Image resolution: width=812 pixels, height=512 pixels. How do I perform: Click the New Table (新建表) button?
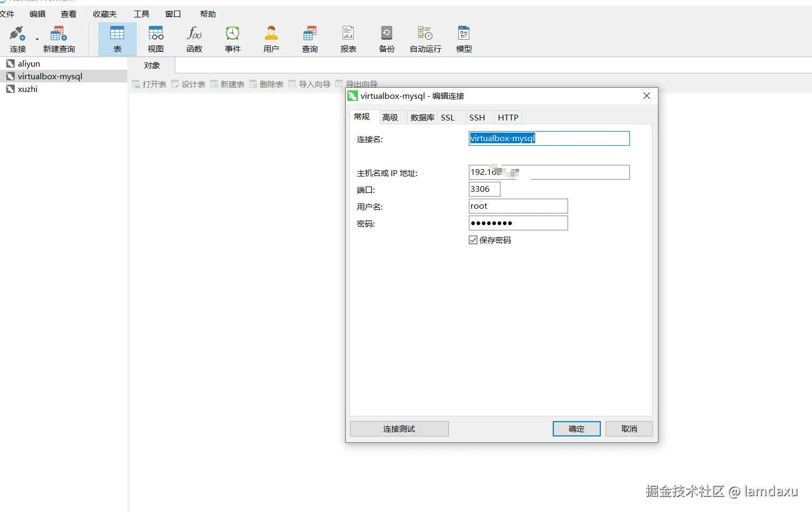coord(227,85)
